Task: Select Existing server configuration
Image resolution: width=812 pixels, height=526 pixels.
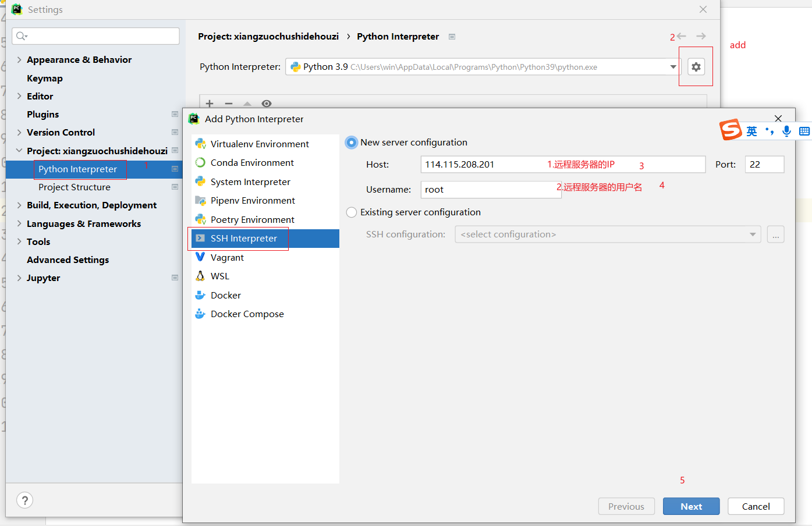Action: 351,212
